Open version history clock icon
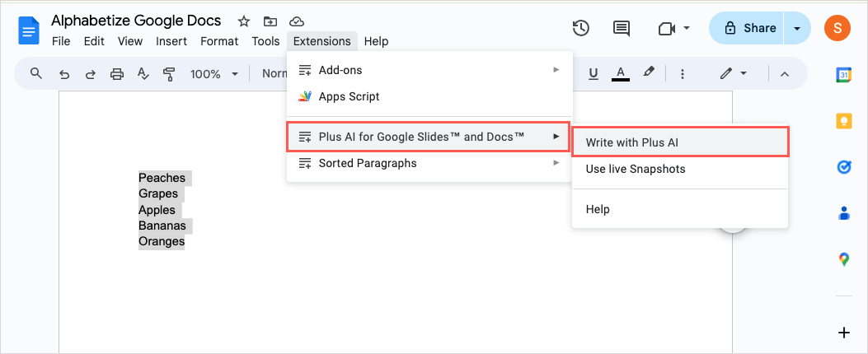868x354 pixels. [x=580, y=28]
